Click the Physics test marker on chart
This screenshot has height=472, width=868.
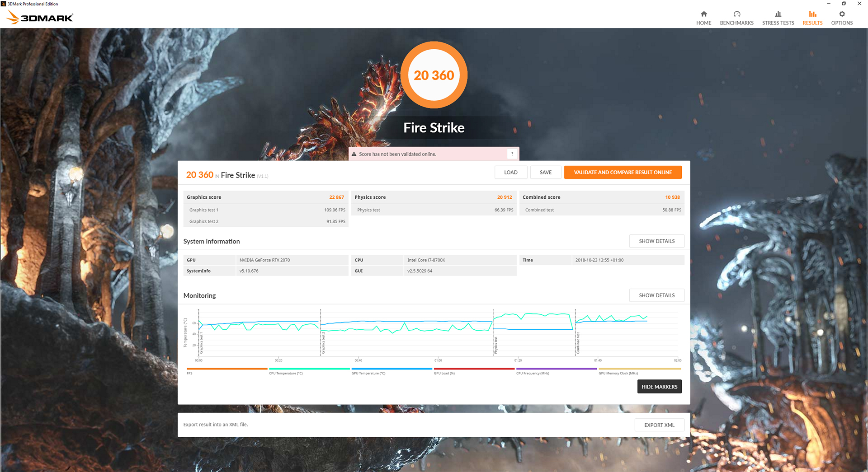pyautogui.click(x=495, y=345)
